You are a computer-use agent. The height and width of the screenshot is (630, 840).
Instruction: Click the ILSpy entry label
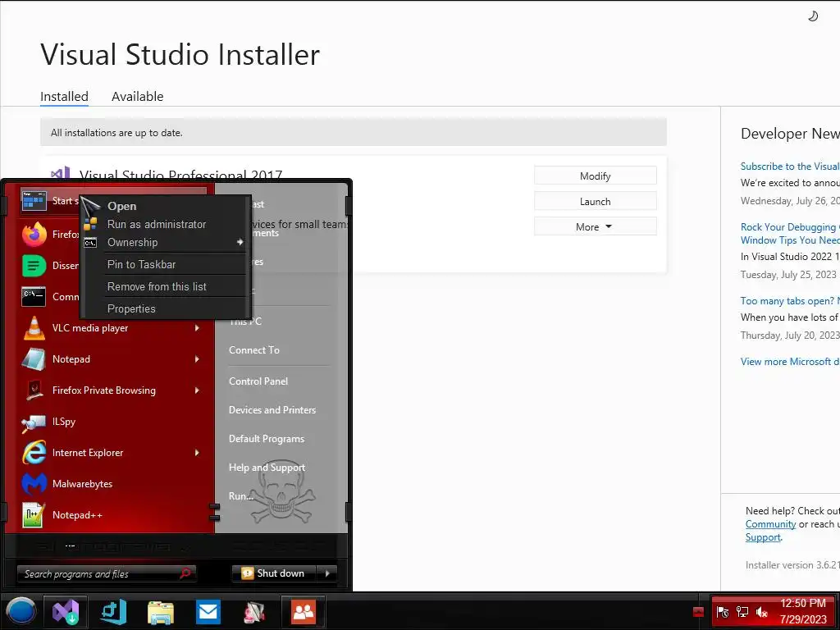[x=64, y=422]
